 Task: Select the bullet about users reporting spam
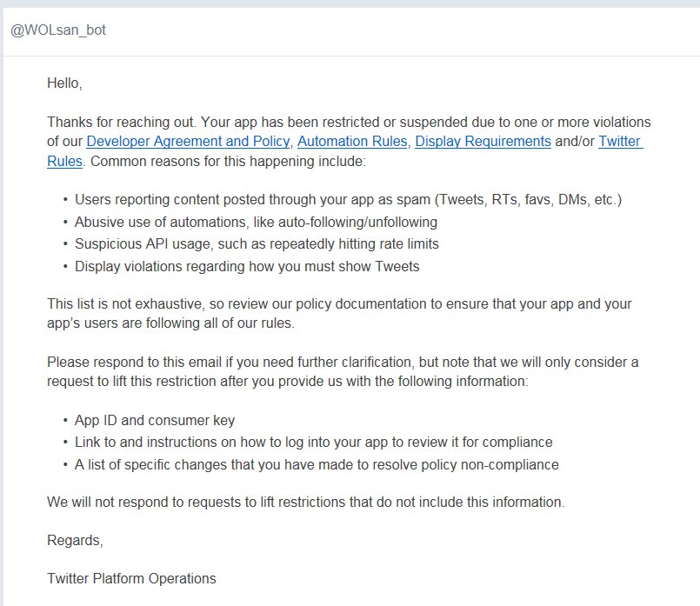[x=348, y=200]
